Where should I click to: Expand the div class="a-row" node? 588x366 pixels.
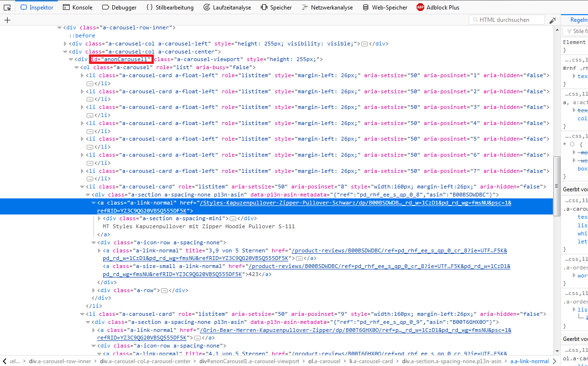pos(94,290)
